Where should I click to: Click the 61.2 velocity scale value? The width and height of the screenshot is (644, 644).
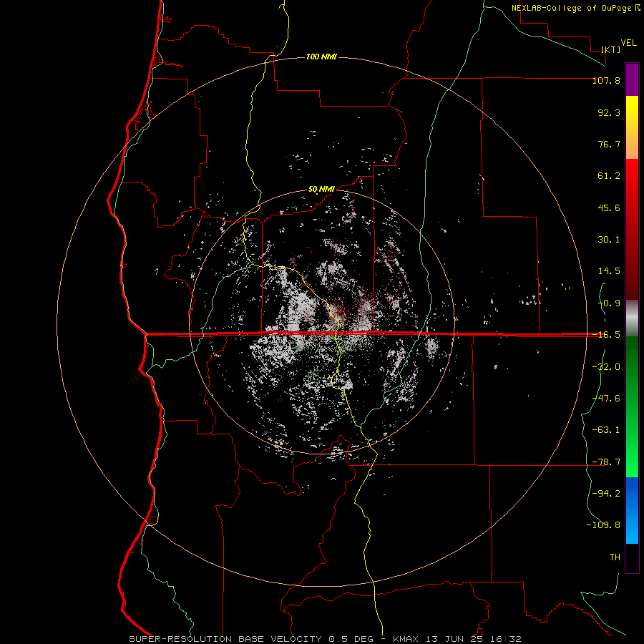(609, 176)
